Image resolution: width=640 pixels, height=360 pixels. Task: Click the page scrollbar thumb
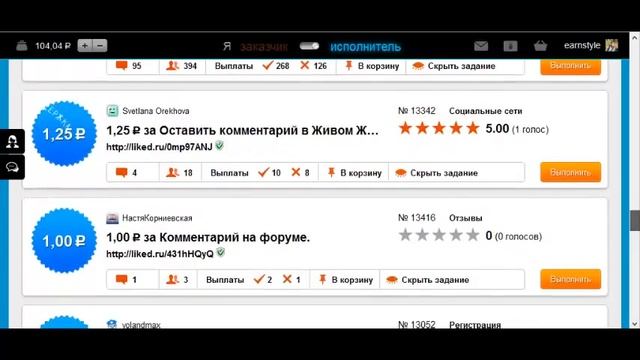(x=635, y=221)
